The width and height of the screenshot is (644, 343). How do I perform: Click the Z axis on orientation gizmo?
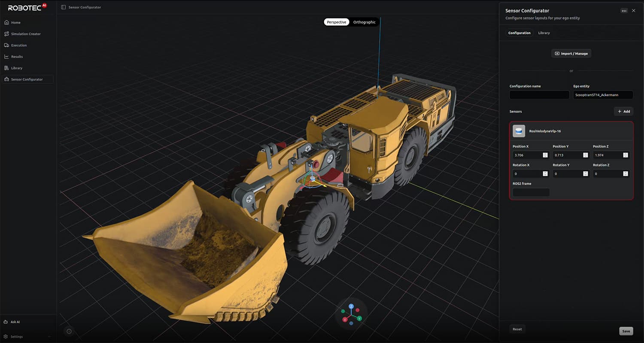click(x=351, y=306)
